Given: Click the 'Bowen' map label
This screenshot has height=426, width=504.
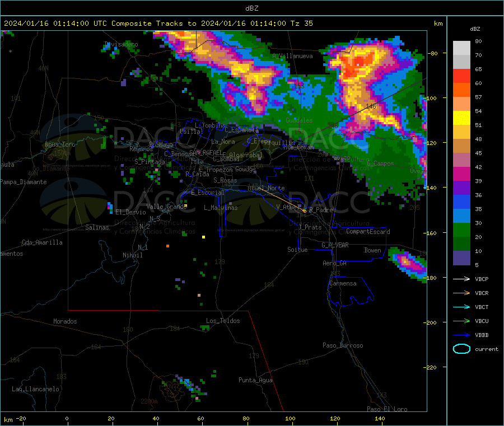Looking at the screenshot, I should (372, 250).
